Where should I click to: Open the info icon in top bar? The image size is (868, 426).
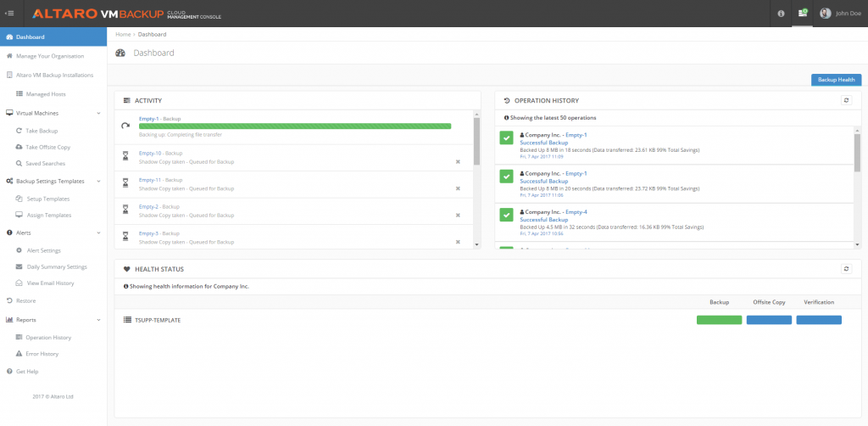(x=781, y=14)
